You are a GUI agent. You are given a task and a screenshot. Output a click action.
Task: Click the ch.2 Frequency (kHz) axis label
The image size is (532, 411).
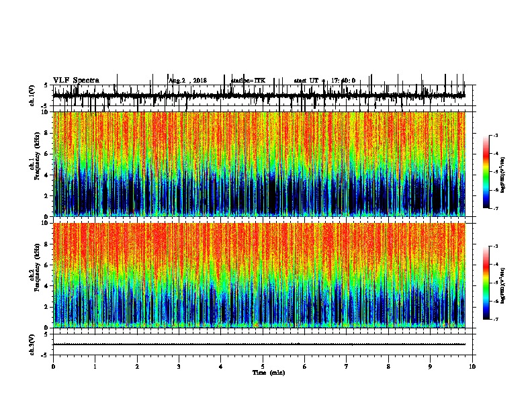35,267
